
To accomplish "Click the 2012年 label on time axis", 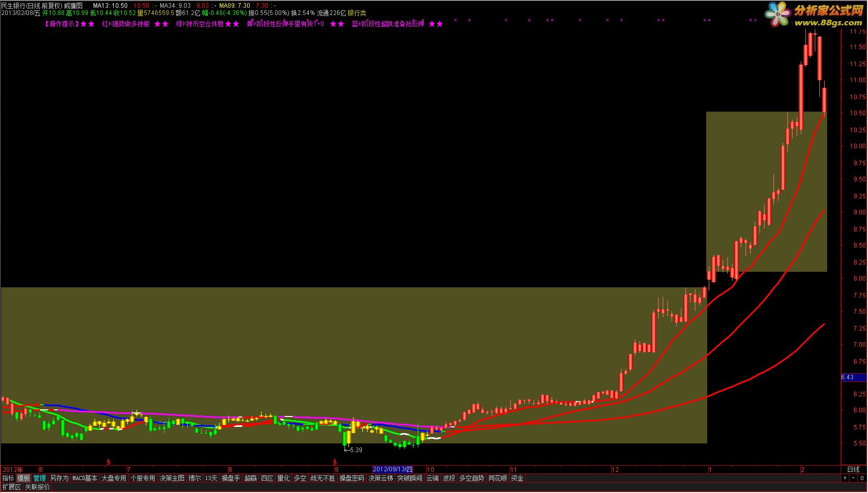I will (x=13, y=469).
